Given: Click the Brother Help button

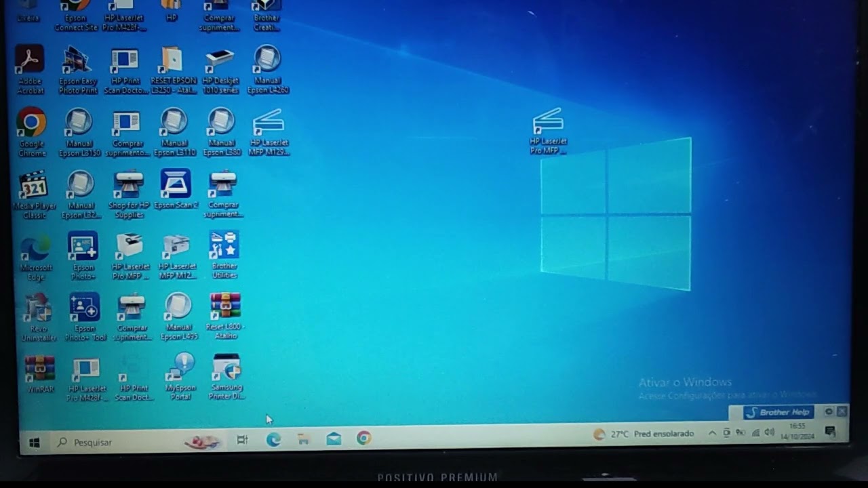Looking at the screenshot, I should point(778,412).
